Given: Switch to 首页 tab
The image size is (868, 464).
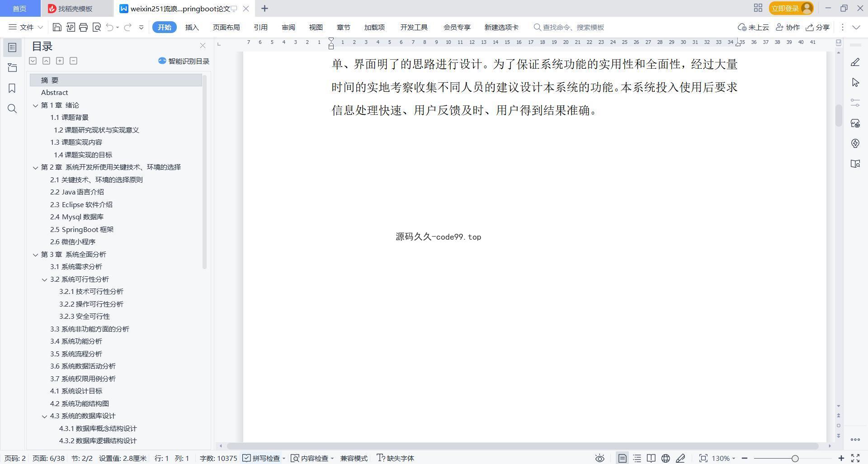Looking at the screenshot, I should coord(19,8).
